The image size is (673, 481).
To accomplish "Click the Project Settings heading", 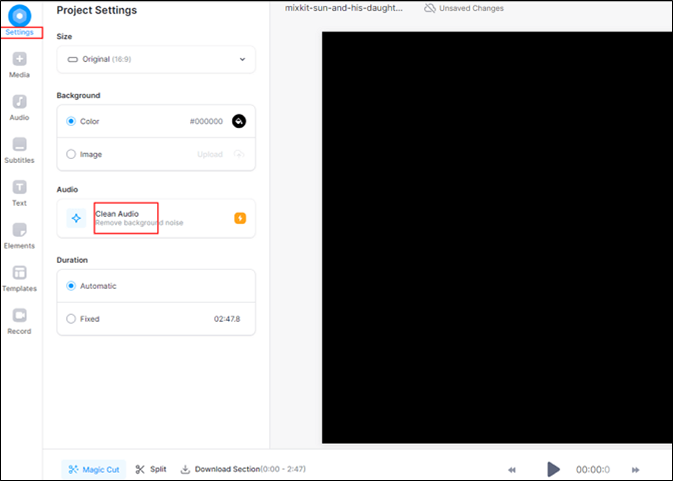I will 97,10.
